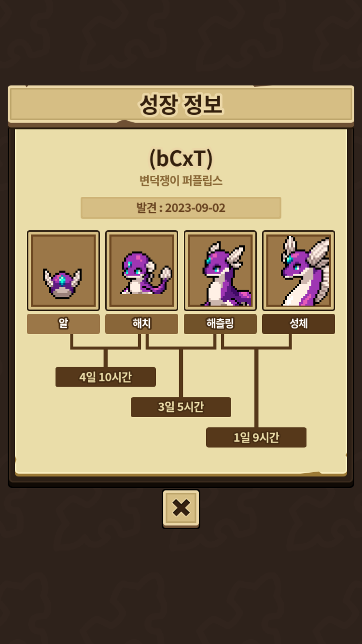This screenshot has width=362, height=644.
Task: Tap the 성장 정보 title banner
Action: (181, 104)
